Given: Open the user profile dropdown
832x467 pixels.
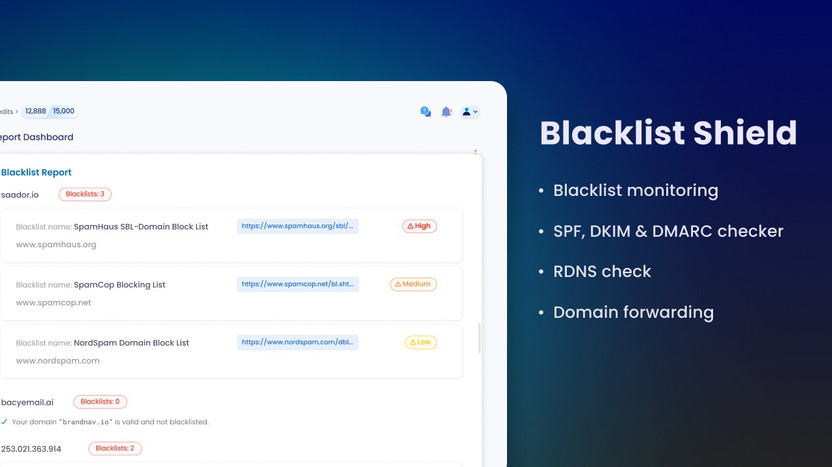Looking at the screenshot, I should tap(470, 112).
